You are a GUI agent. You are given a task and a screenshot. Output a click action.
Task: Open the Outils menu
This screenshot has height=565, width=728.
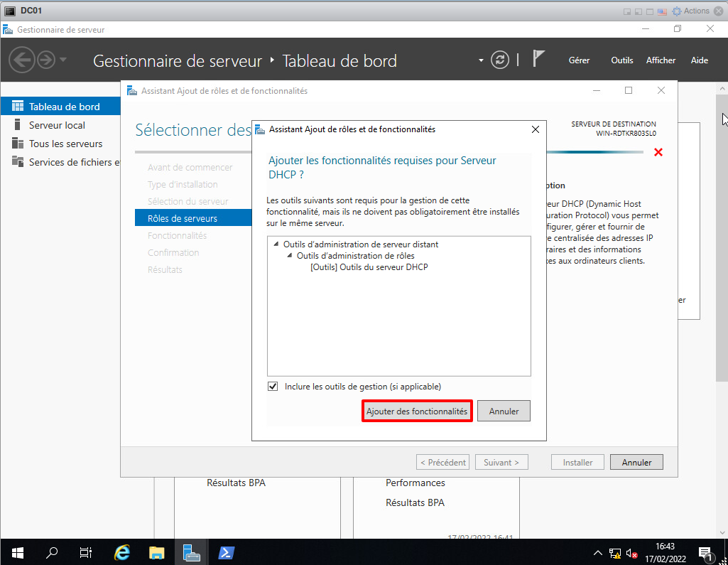(x=621, y=60)
